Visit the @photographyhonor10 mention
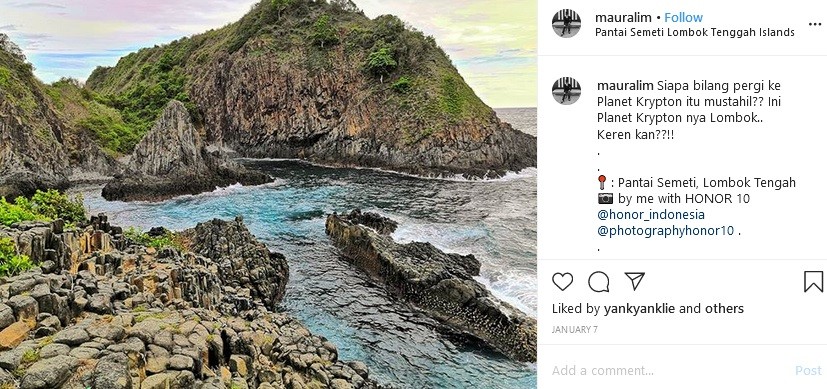Viewport: 827px width, 389px height. tap(665, 231)
